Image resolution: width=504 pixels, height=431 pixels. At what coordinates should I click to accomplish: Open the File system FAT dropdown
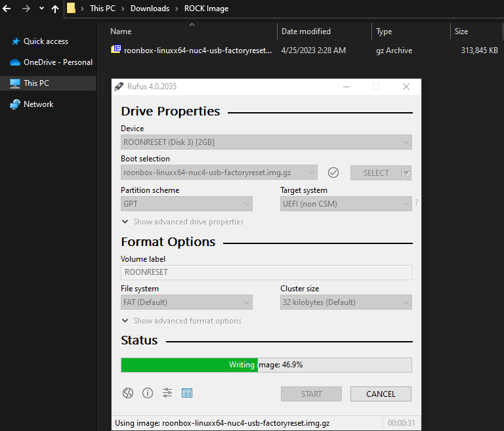tap(186, 302)
